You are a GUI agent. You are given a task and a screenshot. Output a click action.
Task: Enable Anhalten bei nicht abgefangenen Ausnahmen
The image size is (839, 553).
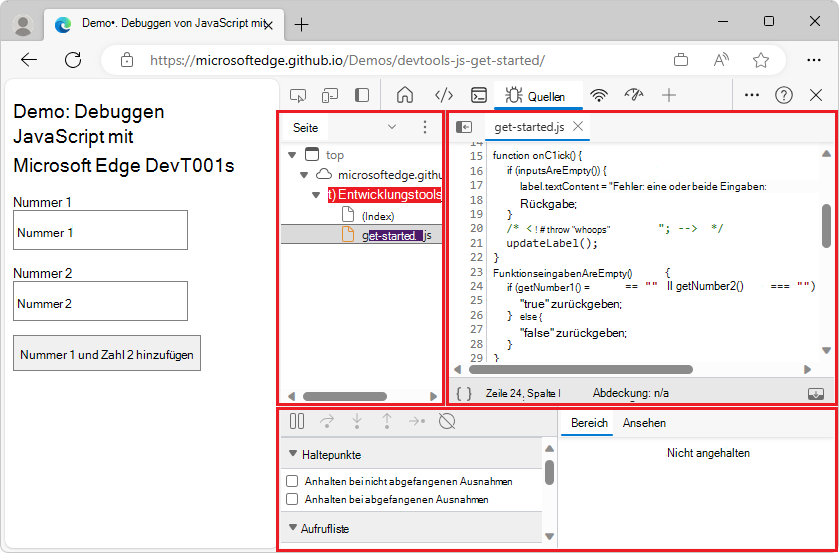tap(292, 481)
